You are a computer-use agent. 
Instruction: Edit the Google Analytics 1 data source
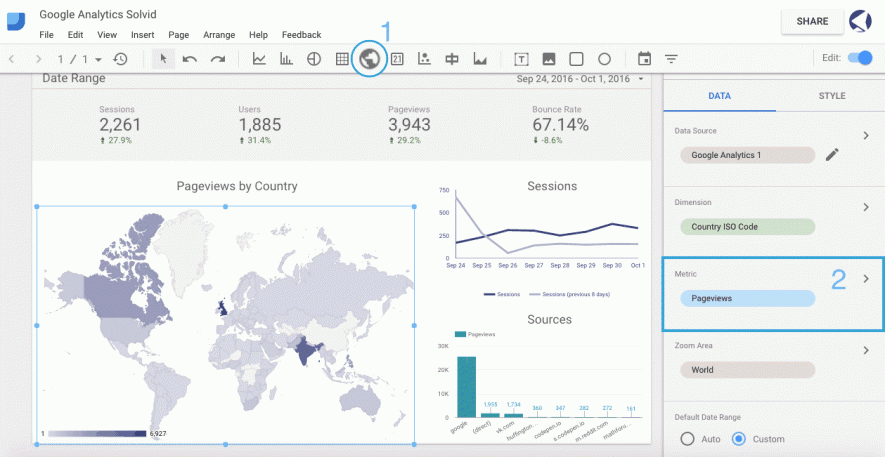(832, 155)
